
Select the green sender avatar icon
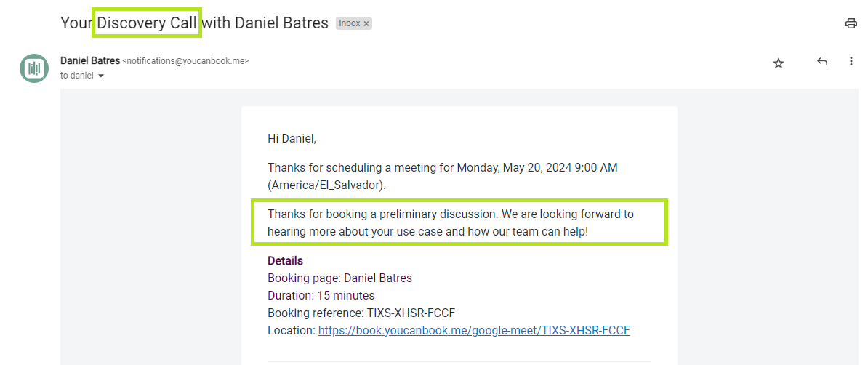(34, 68)
